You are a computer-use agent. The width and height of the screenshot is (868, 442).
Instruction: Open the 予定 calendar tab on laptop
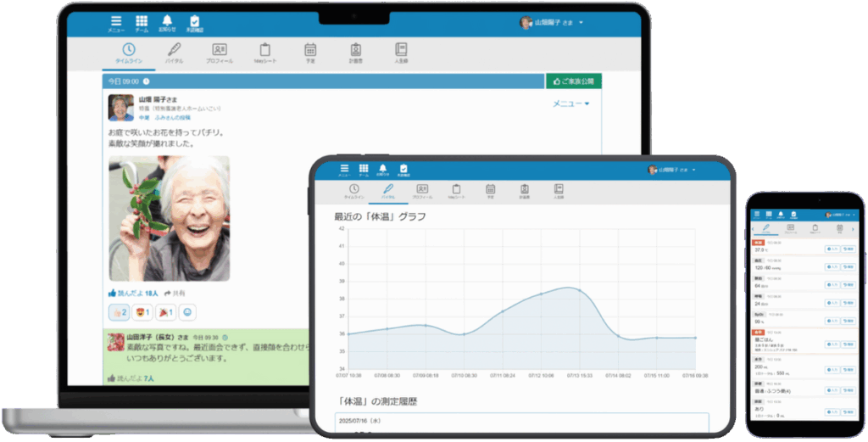coord(310,53)
